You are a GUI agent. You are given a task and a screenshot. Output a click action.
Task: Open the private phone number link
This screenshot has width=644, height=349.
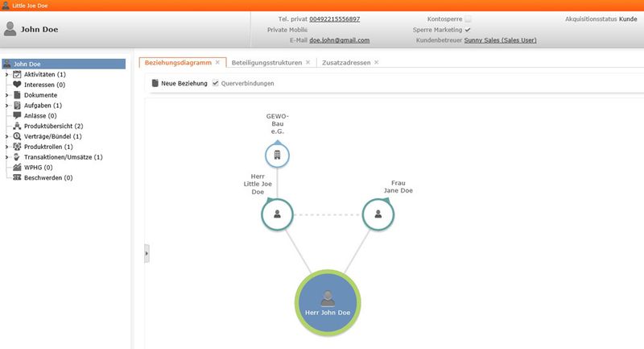(x=335, y=19)
